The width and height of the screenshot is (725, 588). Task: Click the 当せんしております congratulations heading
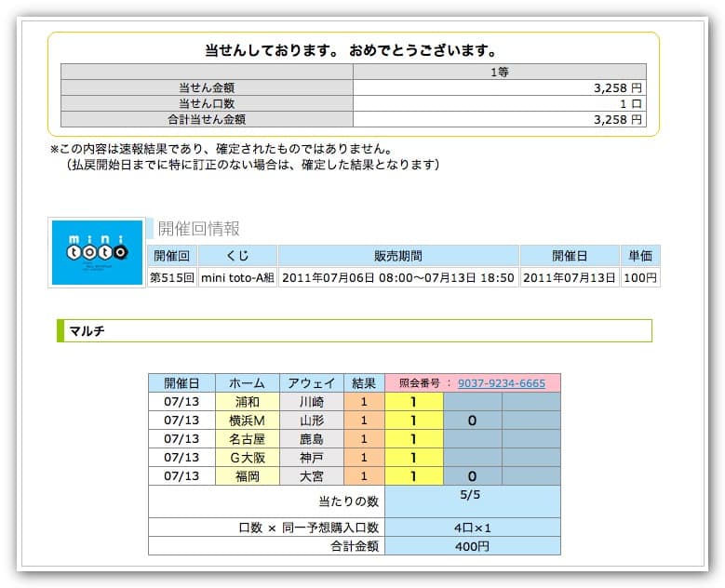click(351, 50)
